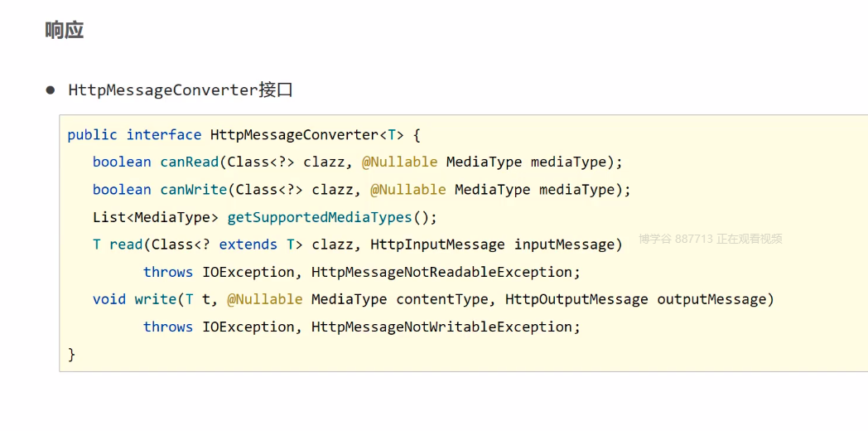Viewport: 868px width, 431px height.
Task: Click the void keyword before write
Action: 109,299
